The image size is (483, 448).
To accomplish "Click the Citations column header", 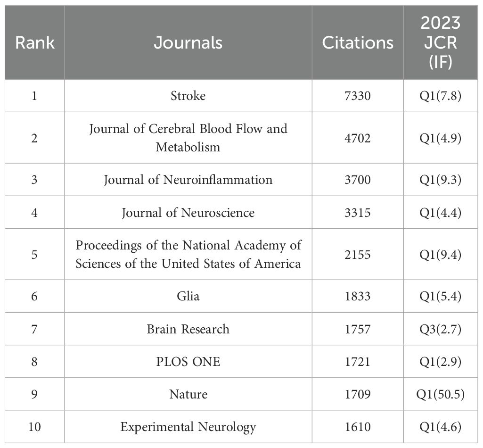I will 357,42.
